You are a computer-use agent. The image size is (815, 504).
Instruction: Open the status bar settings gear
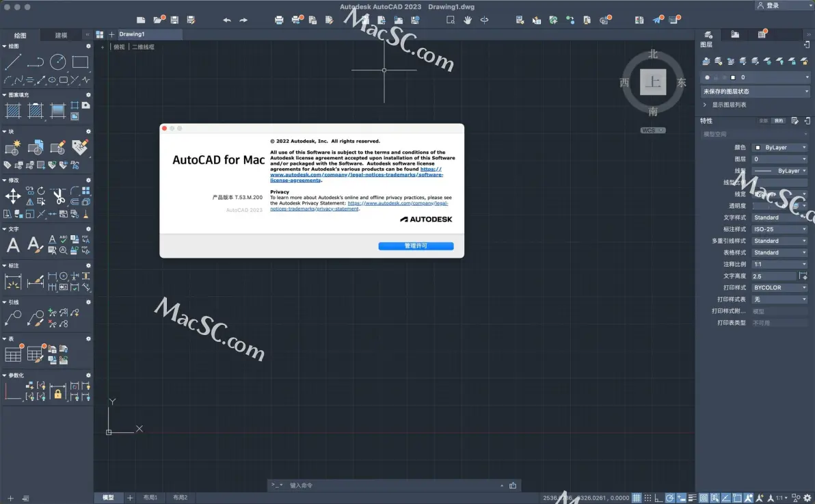pyautogui.click(x=807, y=498)
